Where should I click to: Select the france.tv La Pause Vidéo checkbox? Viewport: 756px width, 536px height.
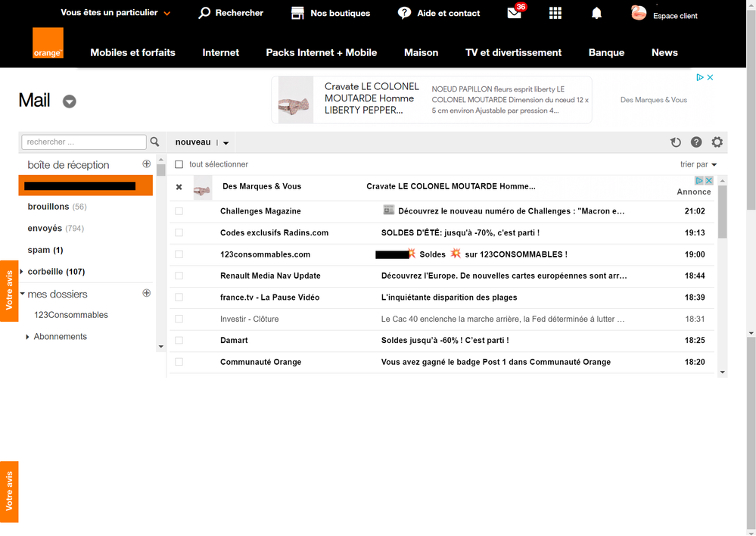(x=179, y=298)
